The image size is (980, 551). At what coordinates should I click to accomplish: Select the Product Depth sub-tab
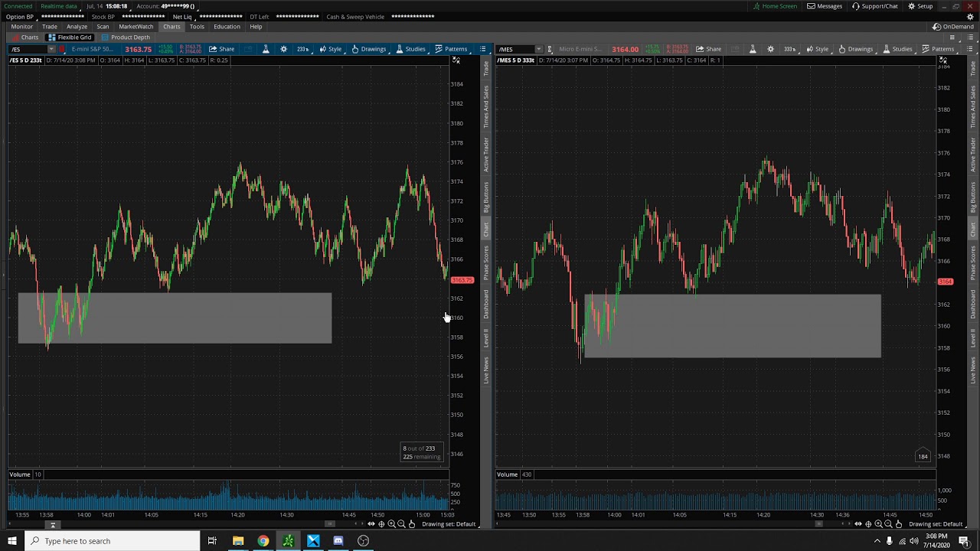tap(126, 37)
